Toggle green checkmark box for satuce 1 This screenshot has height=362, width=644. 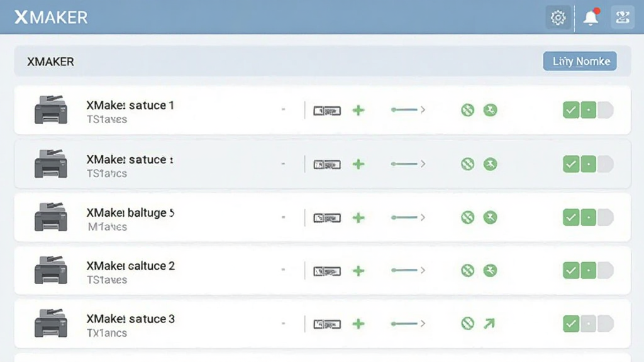[571, 110]
